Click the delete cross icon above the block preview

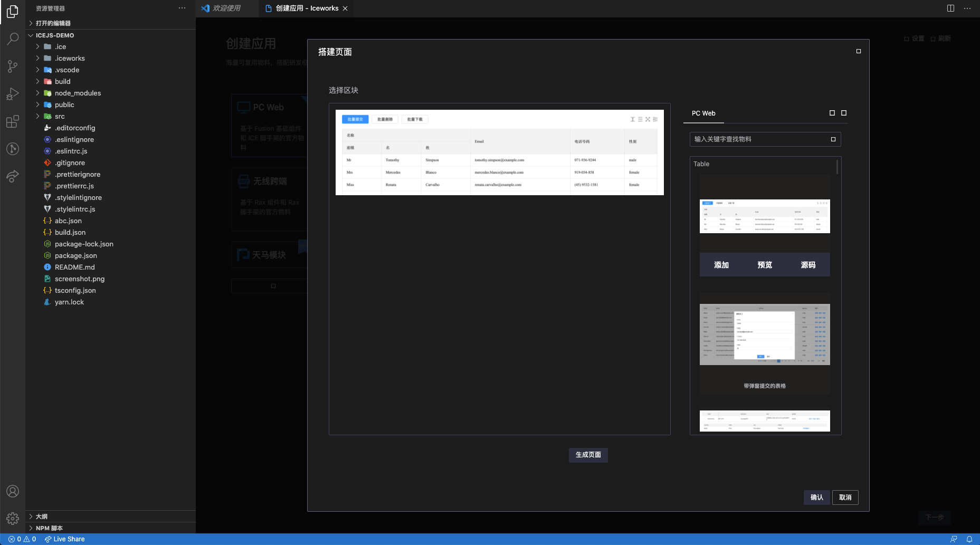648,119
